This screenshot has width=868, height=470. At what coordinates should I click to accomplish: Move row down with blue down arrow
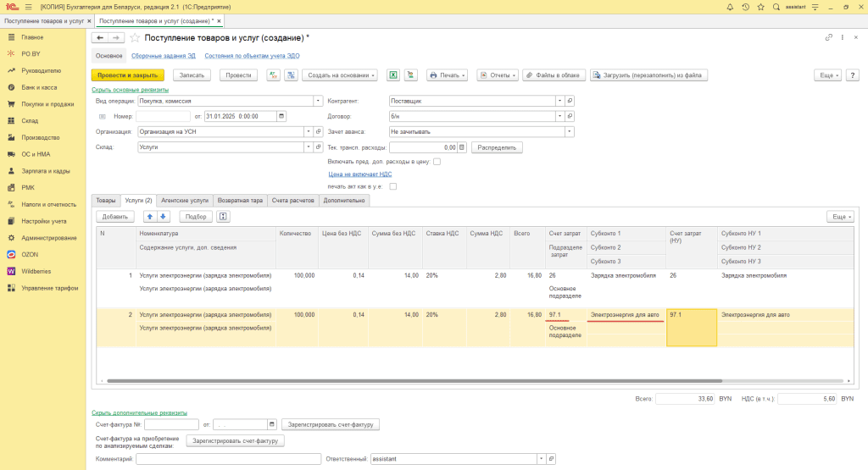164,217
